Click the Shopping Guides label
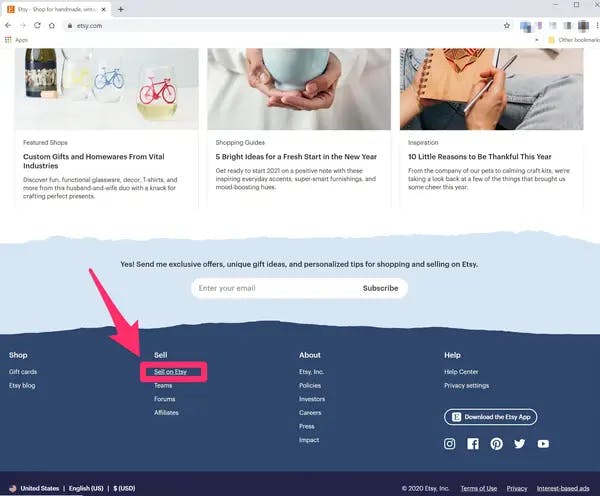The width and height of the screenshot is (600, 496). [x=240, y=142]
